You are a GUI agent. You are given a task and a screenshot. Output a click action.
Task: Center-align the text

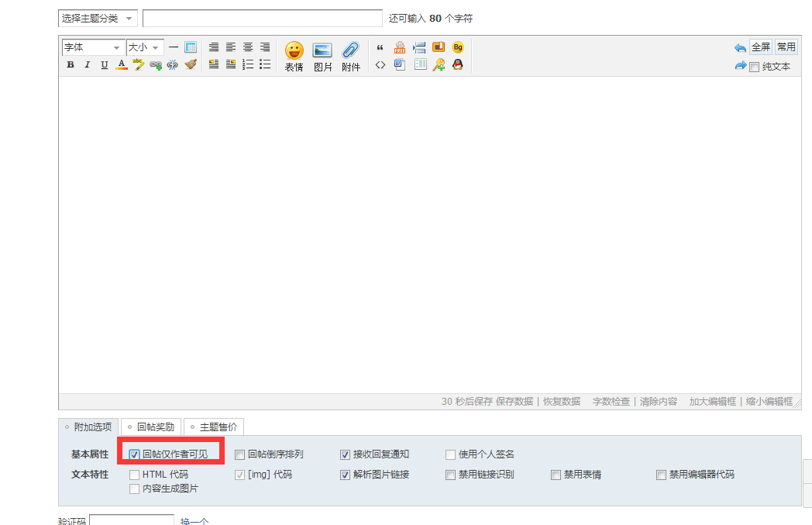pos(248,47)
